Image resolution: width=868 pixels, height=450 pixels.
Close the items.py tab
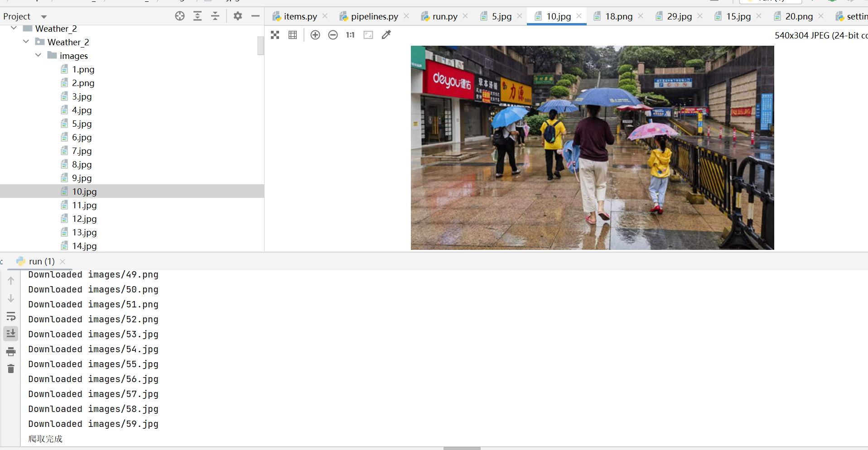point(325,16)
